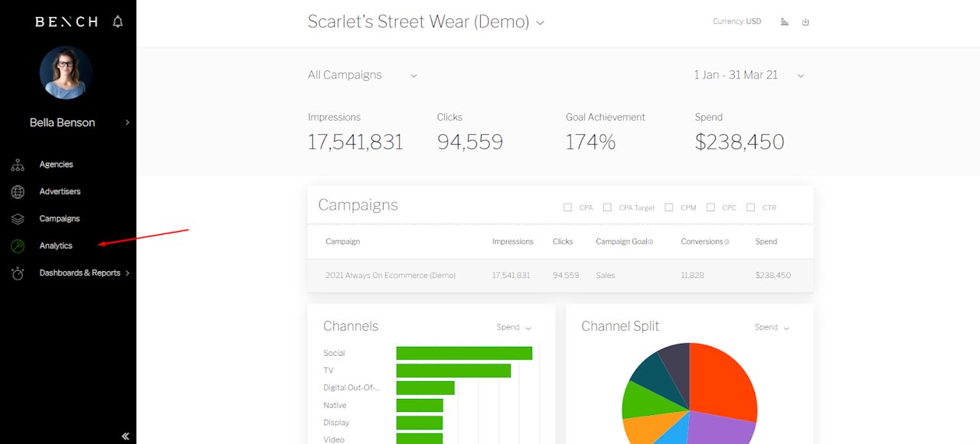Click the Conversions info icon
The image size is (980, 444).
tap(727, 242)
